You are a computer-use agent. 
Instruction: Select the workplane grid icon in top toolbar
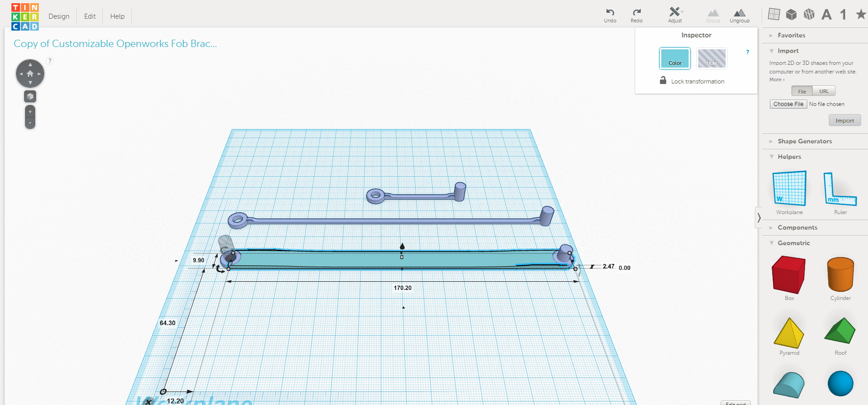coord(774,14)
